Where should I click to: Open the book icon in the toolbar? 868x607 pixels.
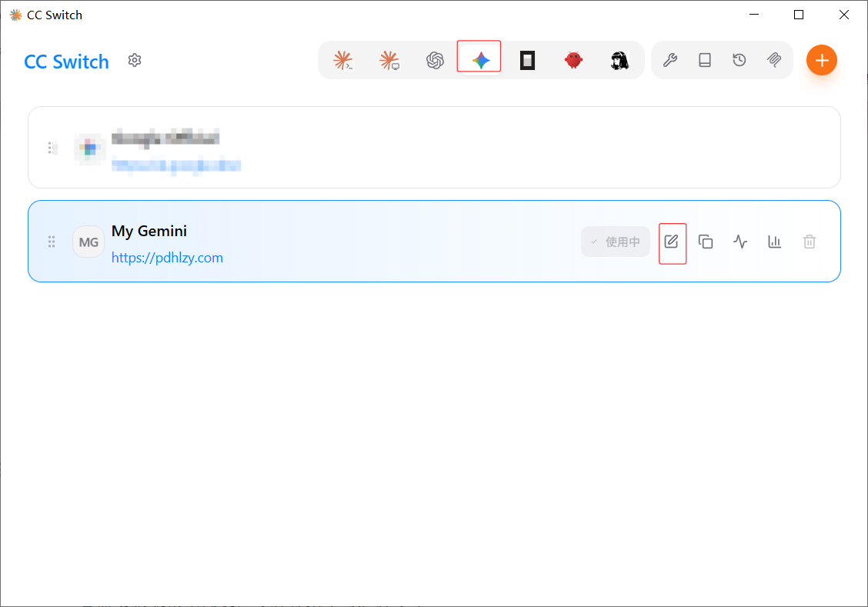click(x=705, y=60)
